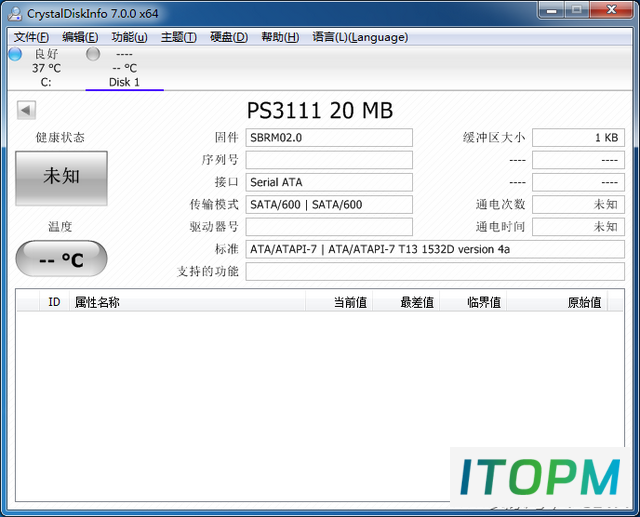Click the 良好 status text

pos(47,54)
